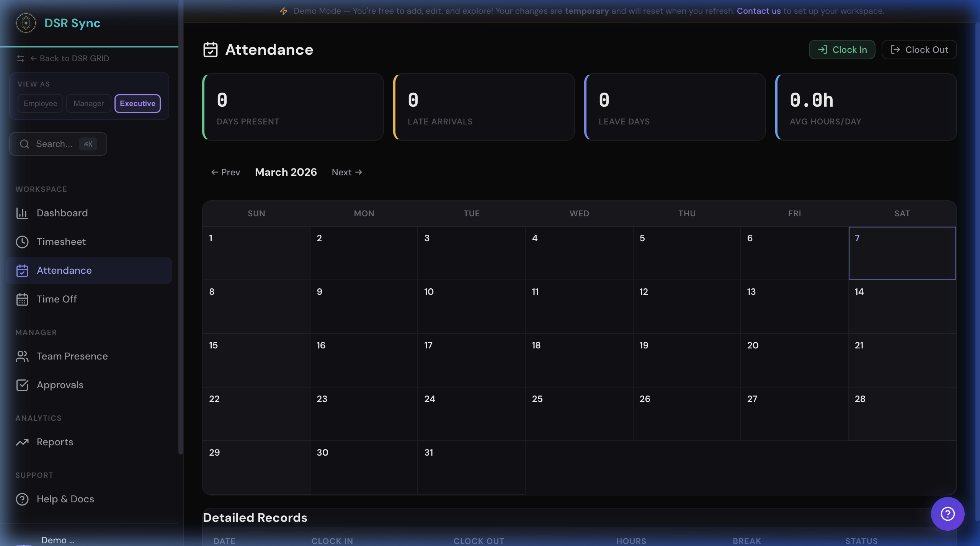This screenshot has width=980, height=546.
Task: Advance to next month with Next arrow
Action: pos(346,172)
